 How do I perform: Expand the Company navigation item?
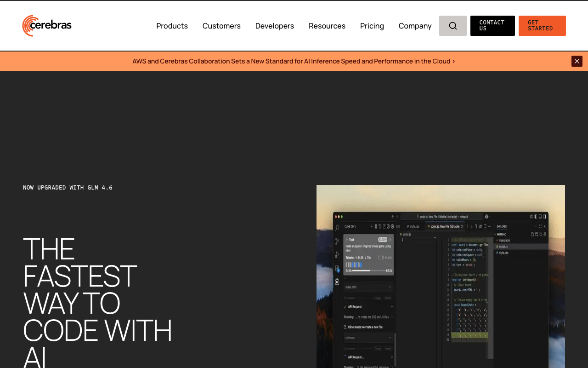tap(415, 26)
